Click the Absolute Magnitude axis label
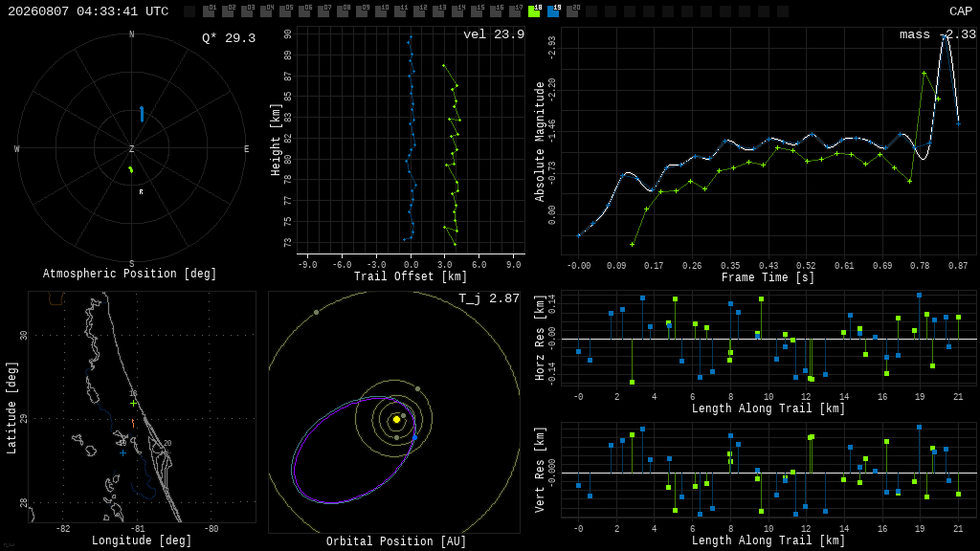 (540, 142)
